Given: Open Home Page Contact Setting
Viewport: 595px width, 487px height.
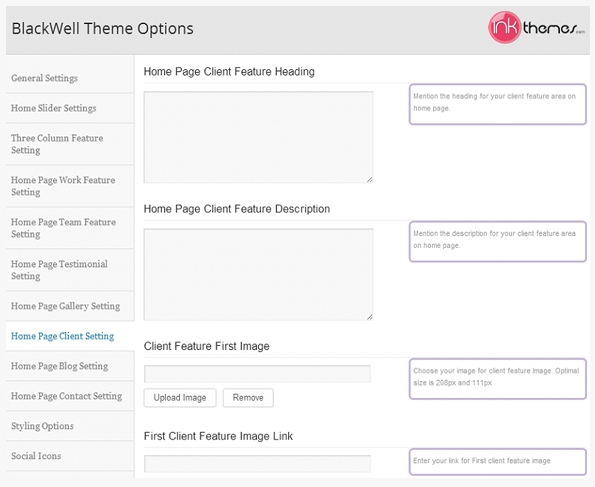Looking at the screenshot, I should point(70,396).
